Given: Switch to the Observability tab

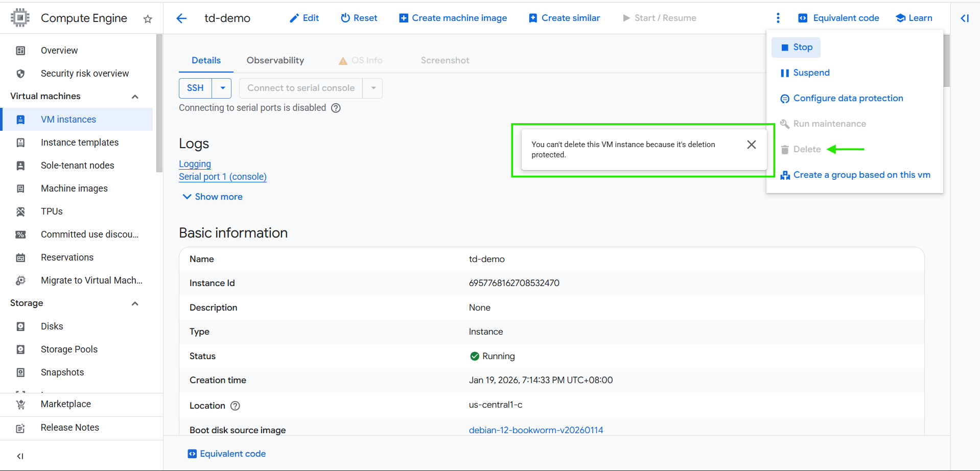Looking at the screenshot, I should [x=275, y=60].
